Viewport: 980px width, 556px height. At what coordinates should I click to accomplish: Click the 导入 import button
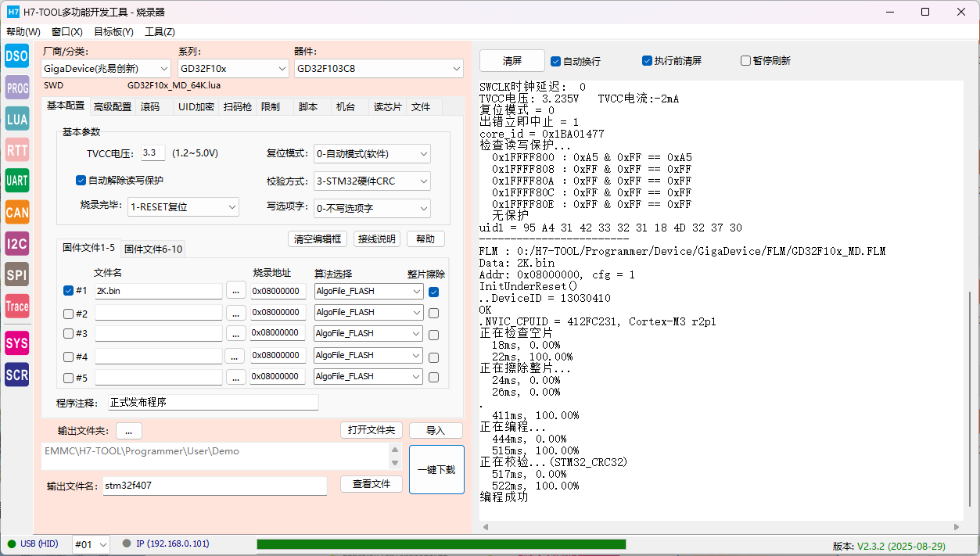[x=436, y=430]
